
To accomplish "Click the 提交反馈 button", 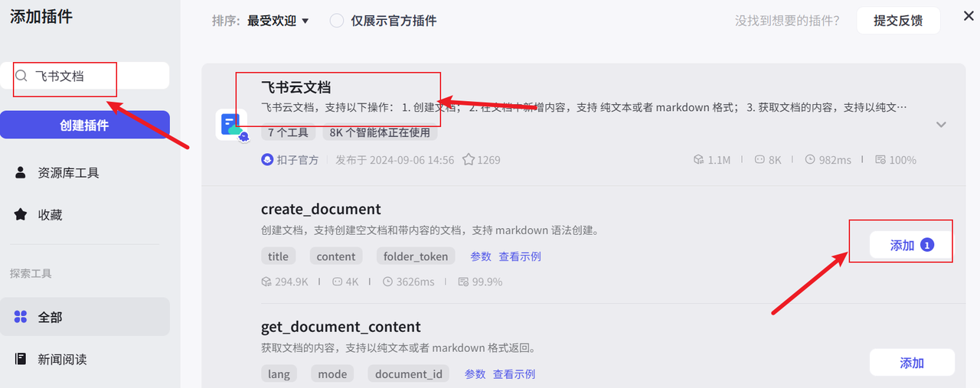I will point(899,21).
